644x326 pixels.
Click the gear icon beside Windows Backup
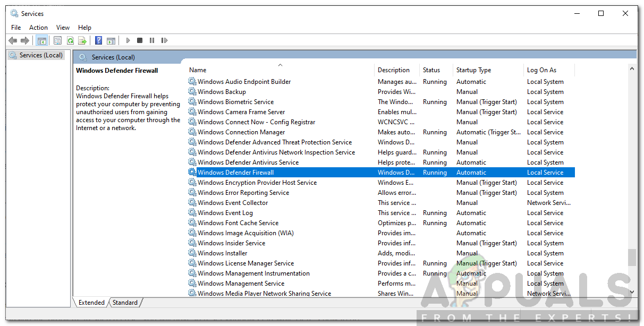(x=192, y=92)
